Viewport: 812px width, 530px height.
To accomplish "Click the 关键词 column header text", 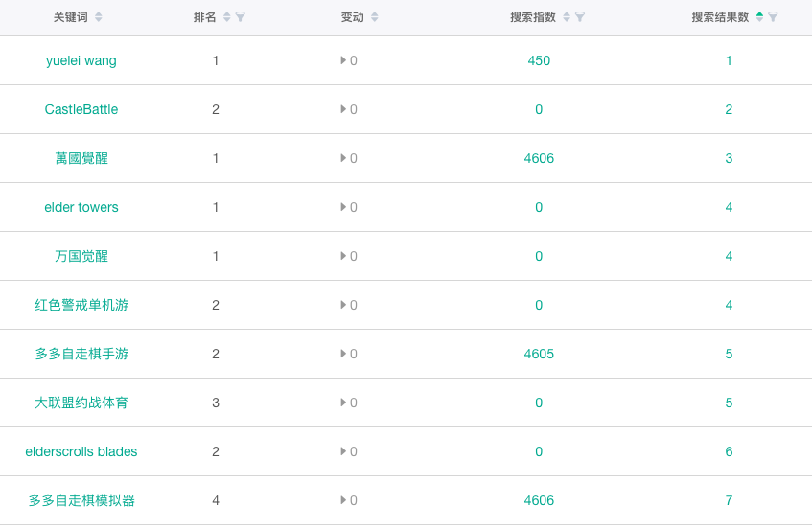I will (71, 17).
